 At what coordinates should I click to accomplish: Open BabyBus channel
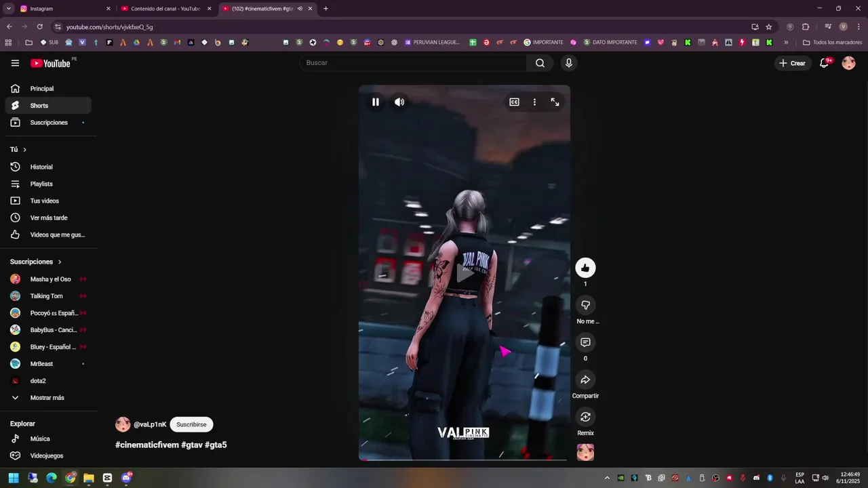pos(48,330)
